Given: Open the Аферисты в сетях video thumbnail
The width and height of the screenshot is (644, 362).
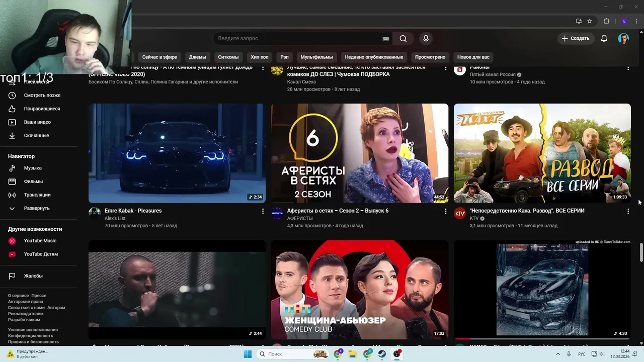Looking at the screenshot, I should pyautogui.click(x=360, y=153).
